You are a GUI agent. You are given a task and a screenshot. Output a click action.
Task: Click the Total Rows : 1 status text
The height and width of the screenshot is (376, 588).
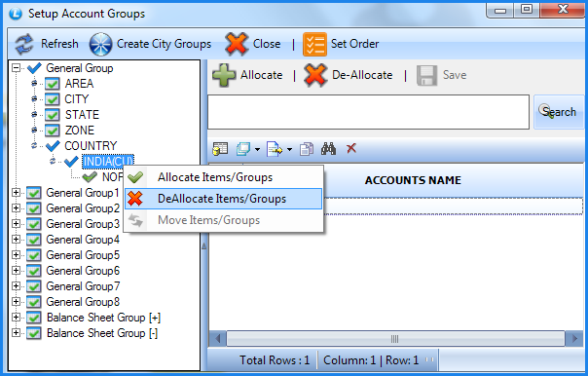coord(275,360)
